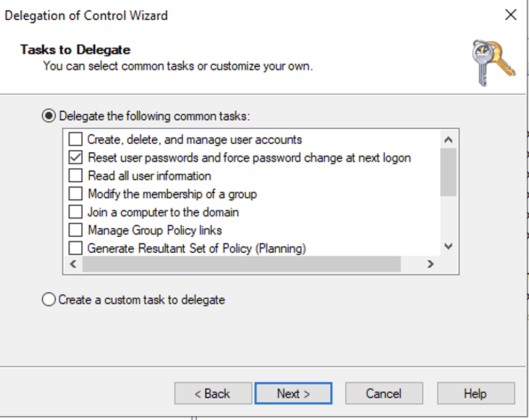Enable Read all user information

(75, 175)
